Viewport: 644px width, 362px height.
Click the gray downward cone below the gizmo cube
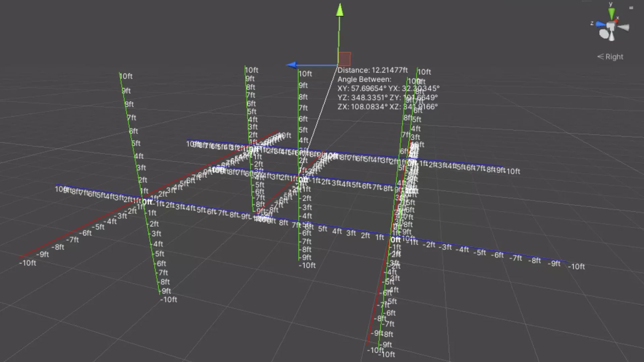[611, 37]
